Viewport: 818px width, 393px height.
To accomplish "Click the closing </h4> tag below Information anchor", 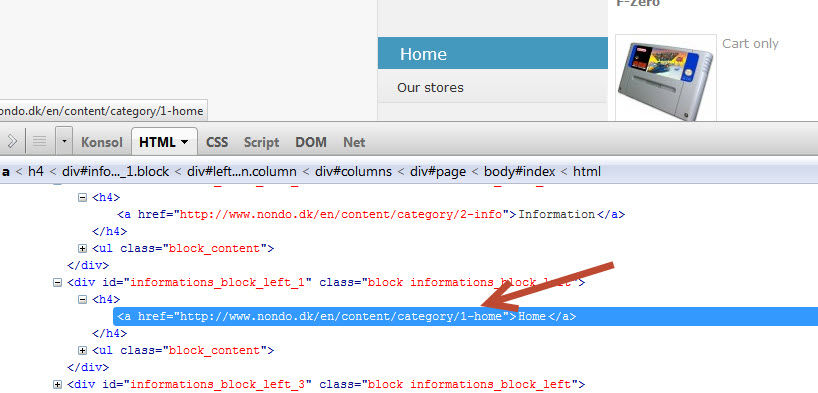I will tap(110, 231).
